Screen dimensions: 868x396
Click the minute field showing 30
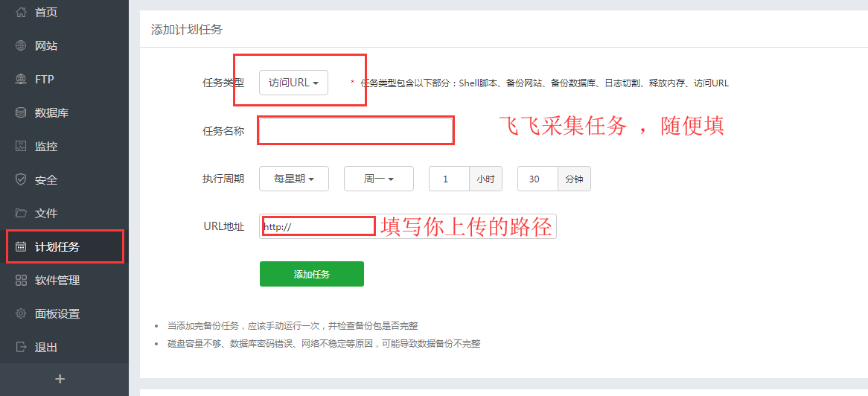pyautogui.click(x=537, y=179)
